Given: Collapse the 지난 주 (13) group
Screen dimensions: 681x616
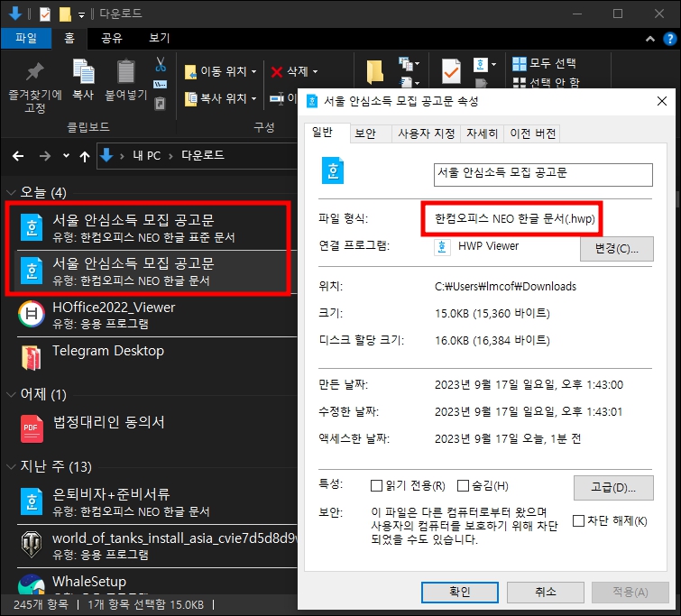Looking at the screenshot, I should pyautogui.click(x=11, y=467).
